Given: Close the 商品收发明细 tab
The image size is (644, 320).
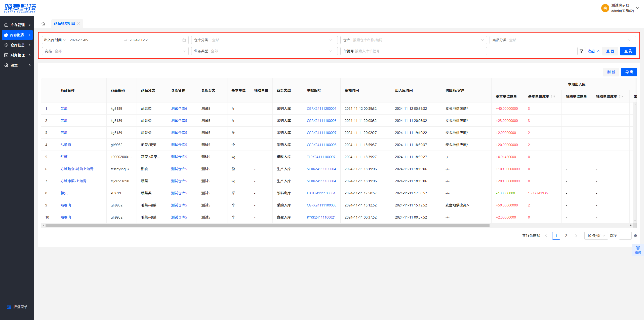Looking at the screenshot, I should point(79,23).
